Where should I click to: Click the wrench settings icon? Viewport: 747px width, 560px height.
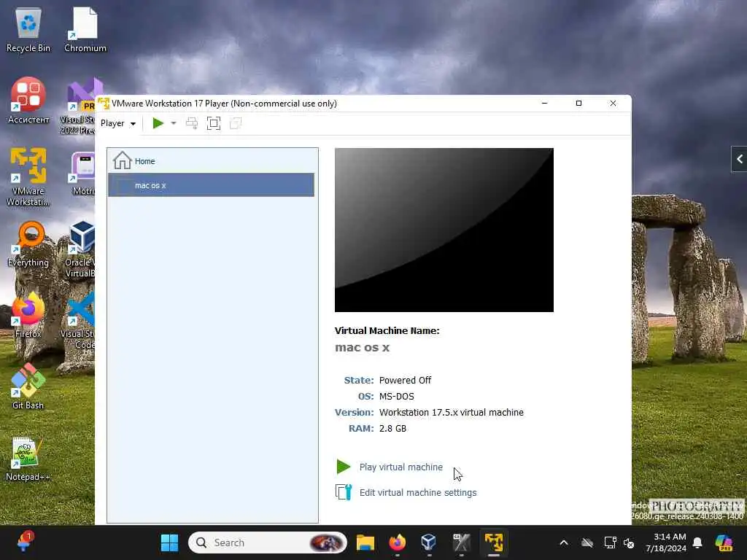point(344,492)
